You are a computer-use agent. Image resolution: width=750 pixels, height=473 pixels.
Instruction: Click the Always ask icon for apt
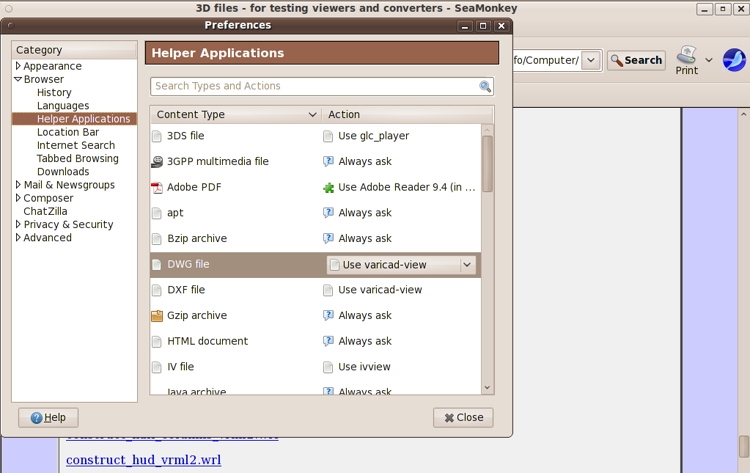tap(328, 213)
